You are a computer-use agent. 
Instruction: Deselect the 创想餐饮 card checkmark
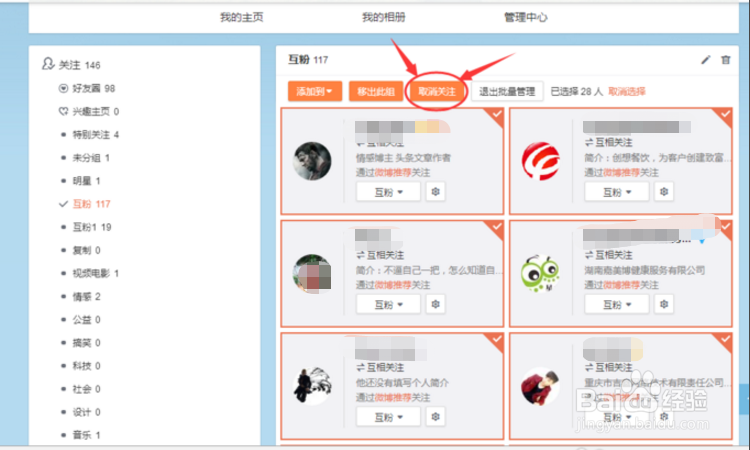(x=724, y=116)
